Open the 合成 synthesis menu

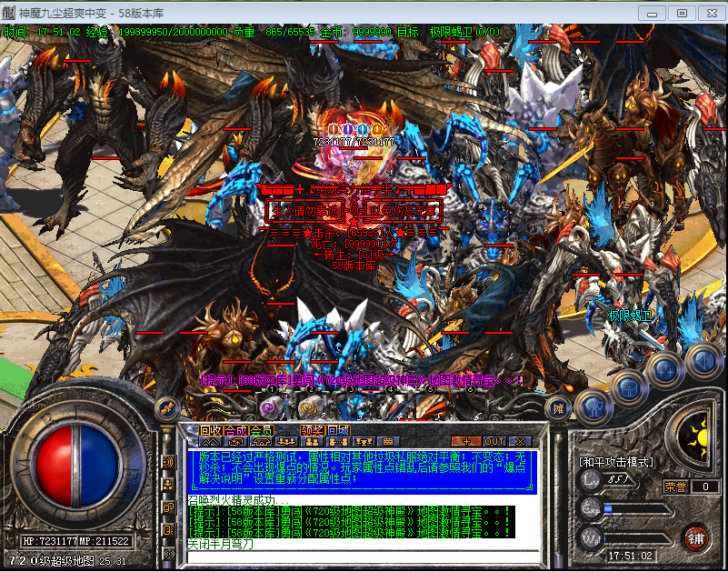coord(236,430)
